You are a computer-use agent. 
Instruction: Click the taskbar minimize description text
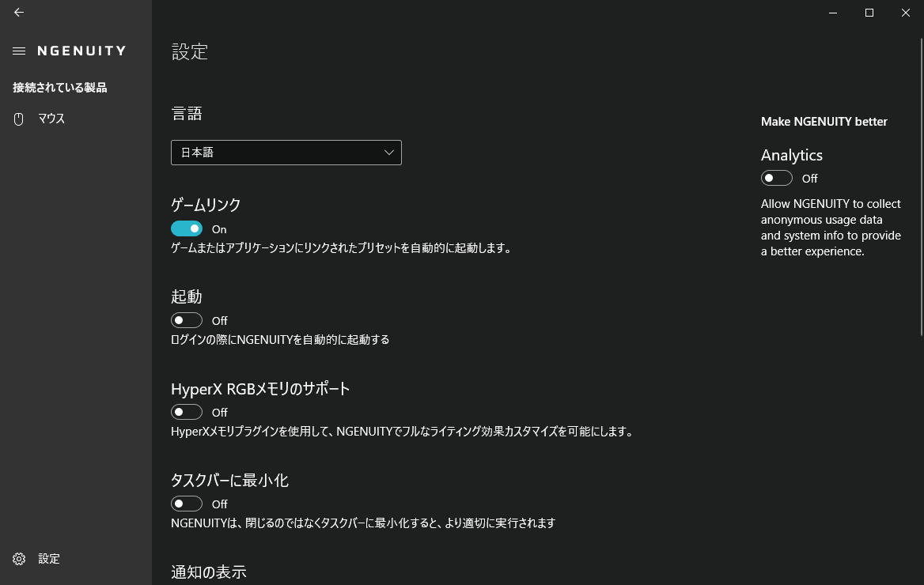pos(363,523)
